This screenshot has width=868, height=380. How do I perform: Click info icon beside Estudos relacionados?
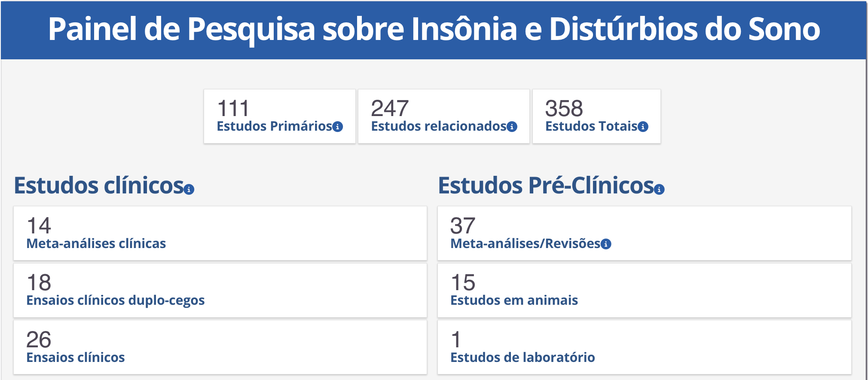click(512, 127)
